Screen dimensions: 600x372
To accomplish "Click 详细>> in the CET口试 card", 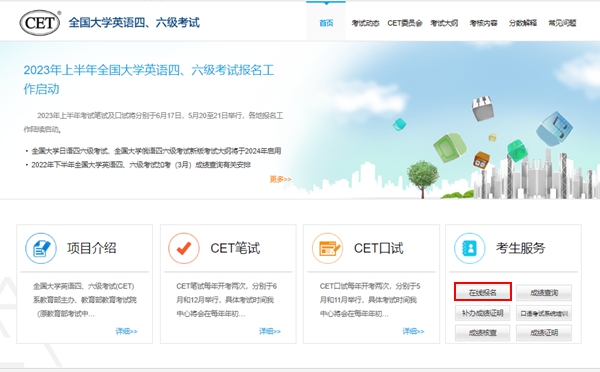I will (x=413, y=331).
